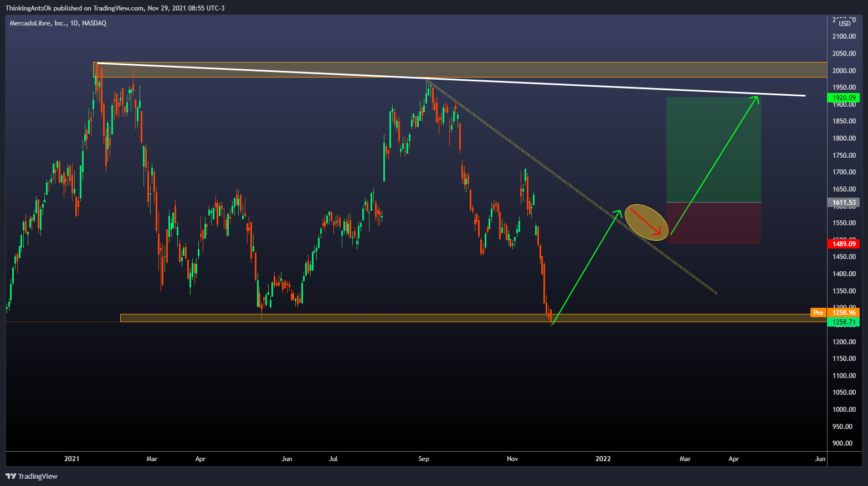Click the 1150.00 price axis label
This screenshot has height=486, width=868.
click(x=844, y=359)
